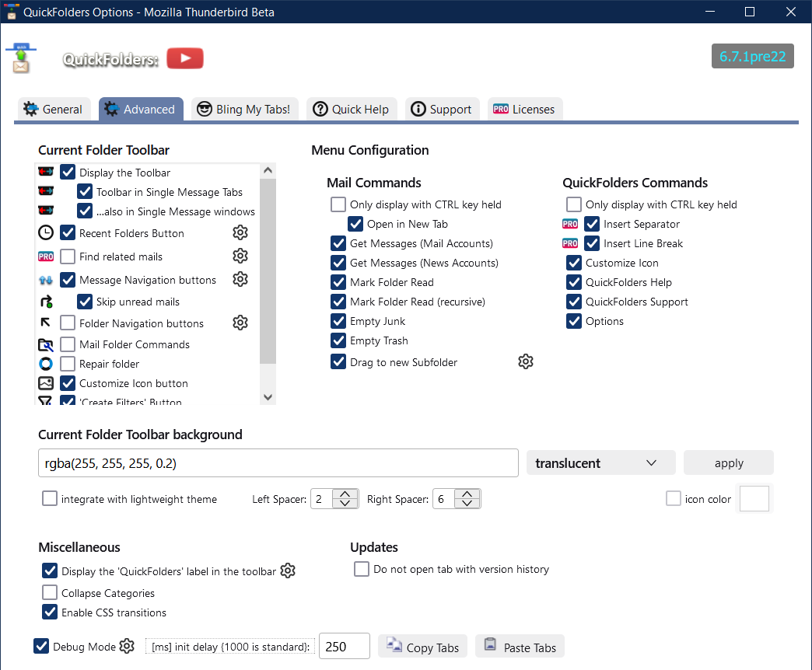Viewport: 812px width, 670px height.
Task: Enable Find related mails checkbox
Action: 68,256
